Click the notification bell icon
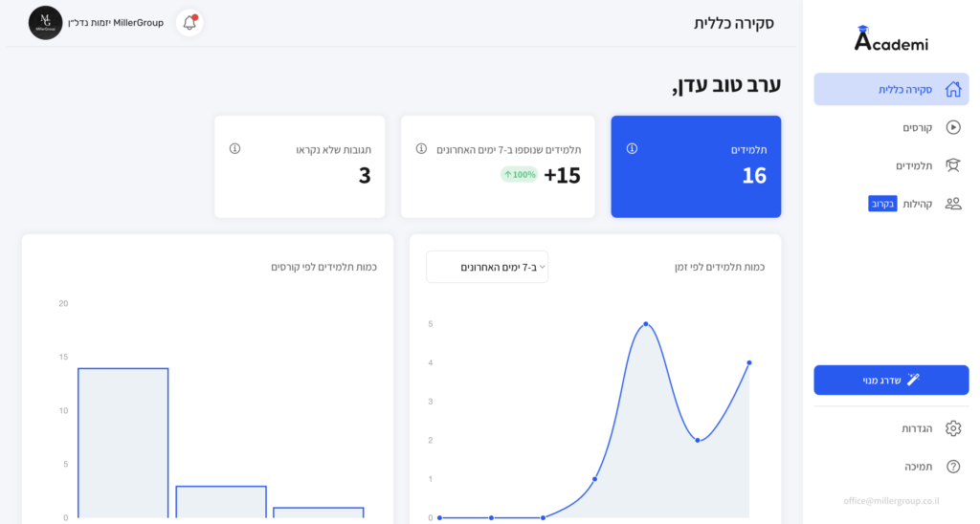This screenshot has height=524, width=980. coord(189,23)
